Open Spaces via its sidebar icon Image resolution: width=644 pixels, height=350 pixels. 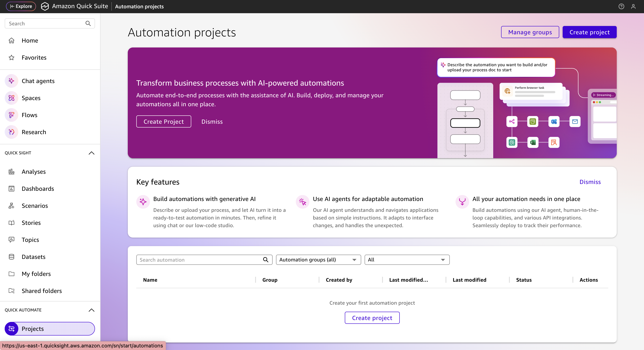tap(11, 98)
